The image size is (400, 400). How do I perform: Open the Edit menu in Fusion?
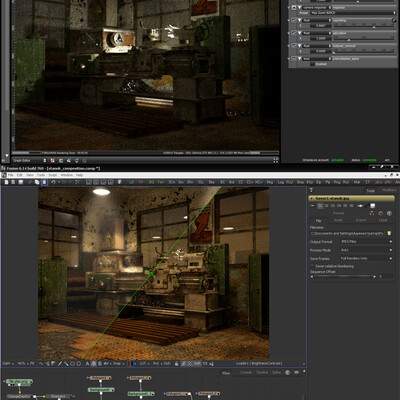pos(20,175)
